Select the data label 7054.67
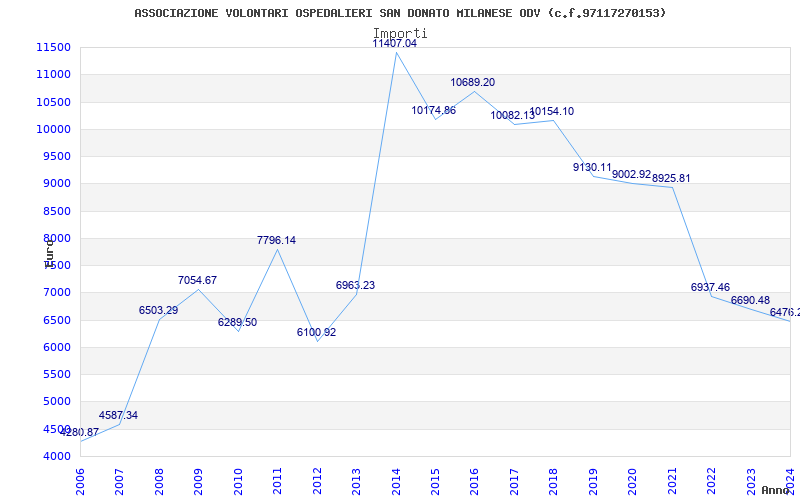800x500 pixels. click(x=197, y=281)
